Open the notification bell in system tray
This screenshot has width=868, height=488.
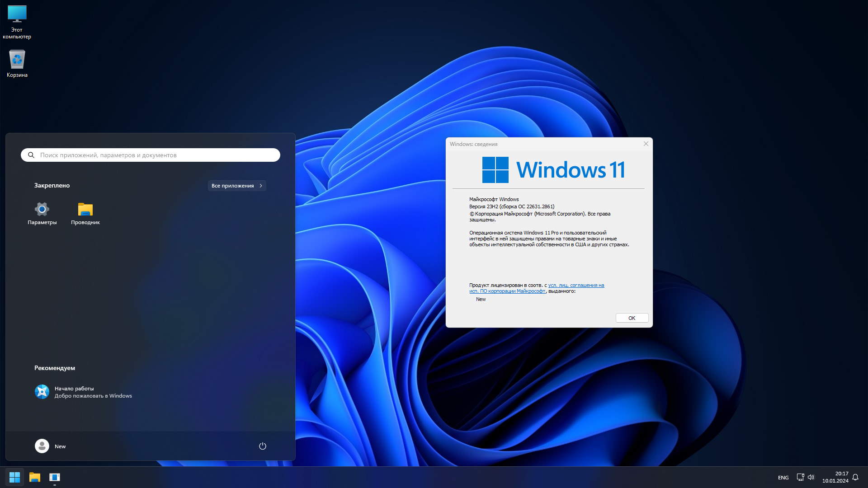(x=855, y=477)
